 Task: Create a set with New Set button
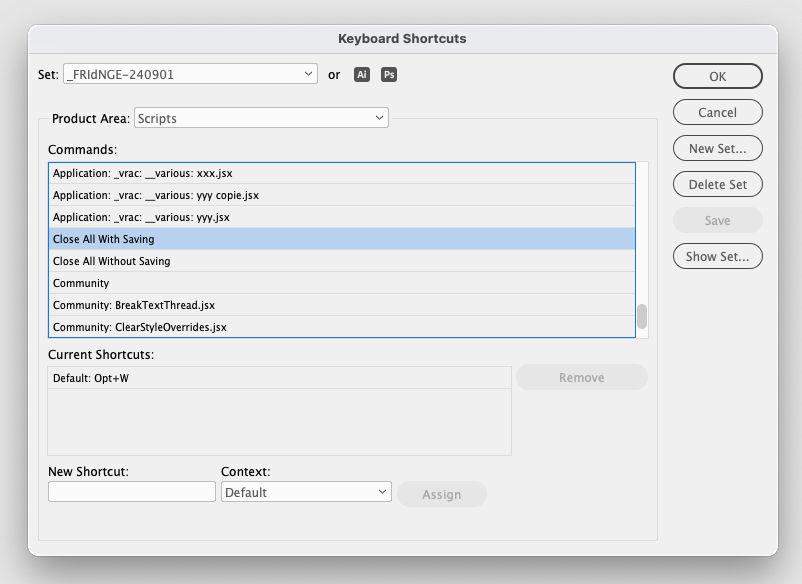coord(717,149)
